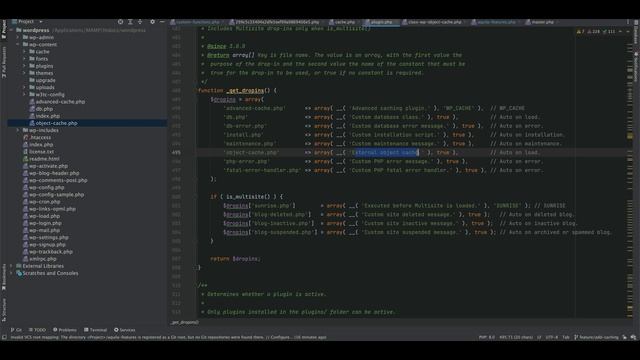Expand the w3tc-config folder
This screenshot has height=360, width=640.
coord(24,95)
